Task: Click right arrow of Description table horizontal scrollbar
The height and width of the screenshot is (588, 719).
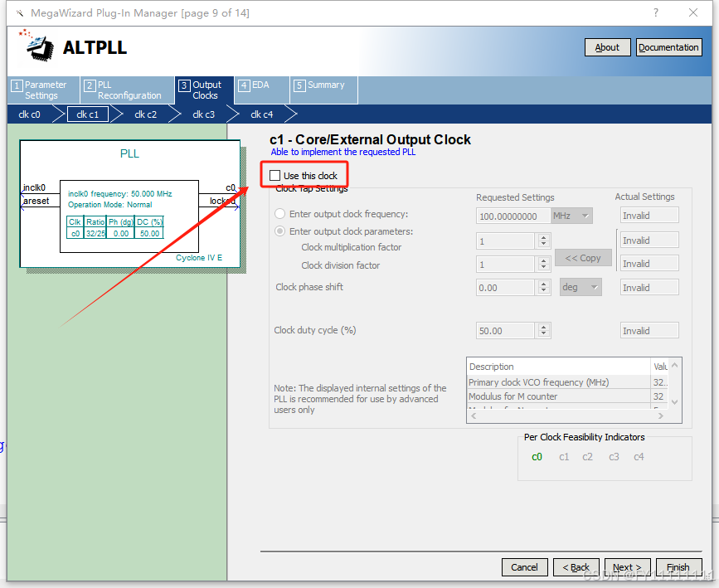Action: [x=661, y=416]
